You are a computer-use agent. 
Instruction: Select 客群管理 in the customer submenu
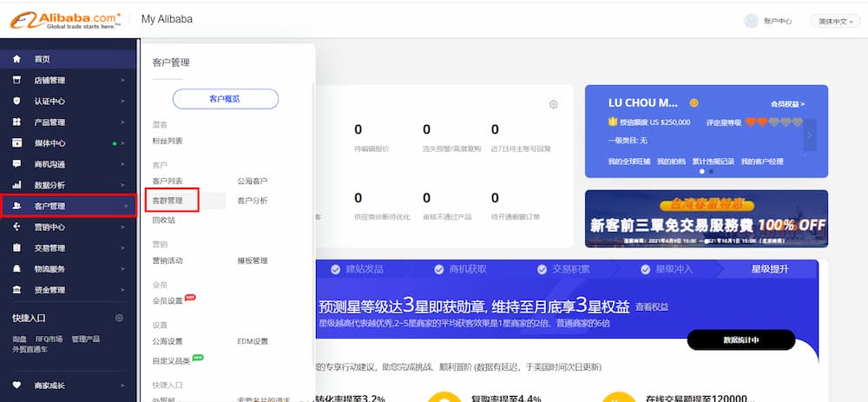click(168, 201)
